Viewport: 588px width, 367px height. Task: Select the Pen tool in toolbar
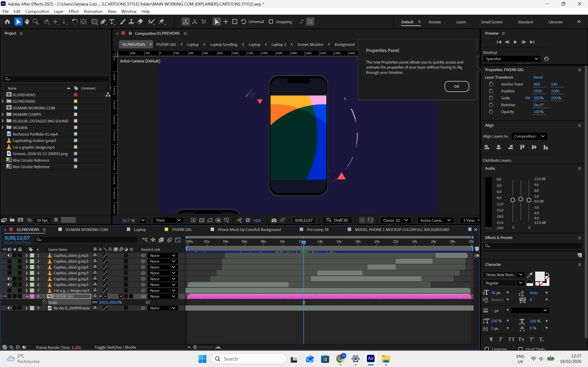point(103,22)
